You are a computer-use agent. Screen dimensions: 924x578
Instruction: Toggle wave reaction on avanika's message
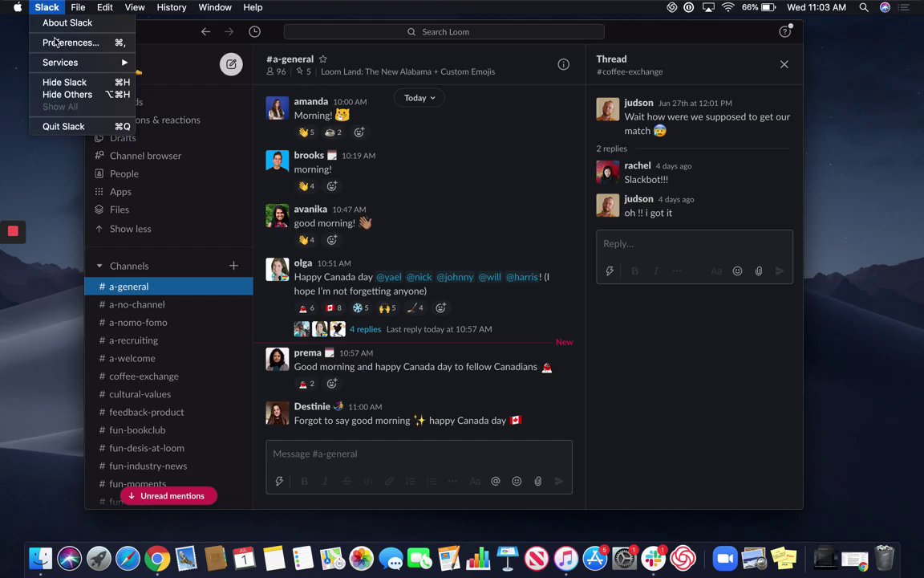tap(306, 240)
